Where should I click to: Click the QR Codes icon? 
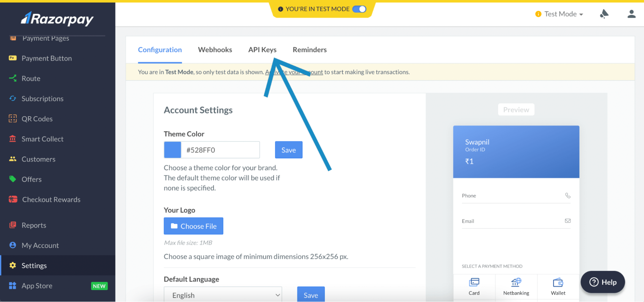coord(13,118)
